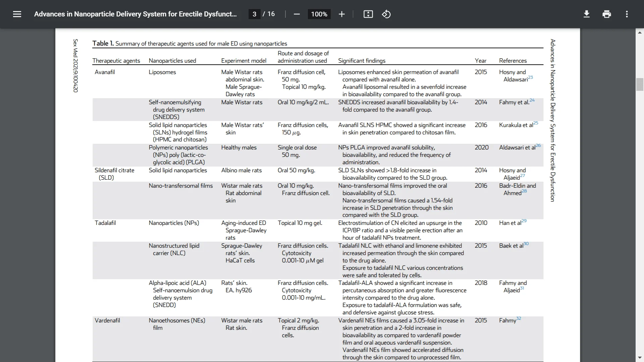The image size is (644, 362).
Task: Click the 'Oral 50 mg/kg.' dosage cell
Action: tap(297, 170)
